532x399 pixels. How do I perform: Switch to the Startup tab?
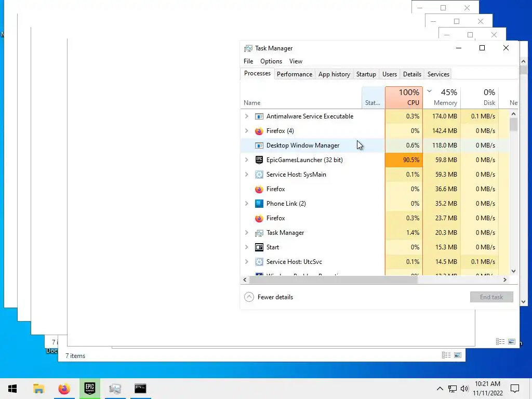(366, 74)
